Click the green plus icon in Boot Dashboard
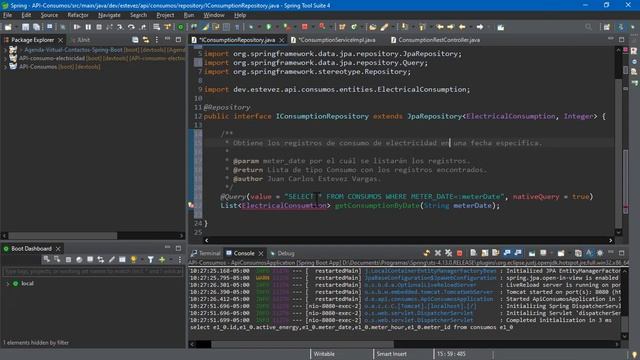The image size is (640, 360). coord(162,260)
